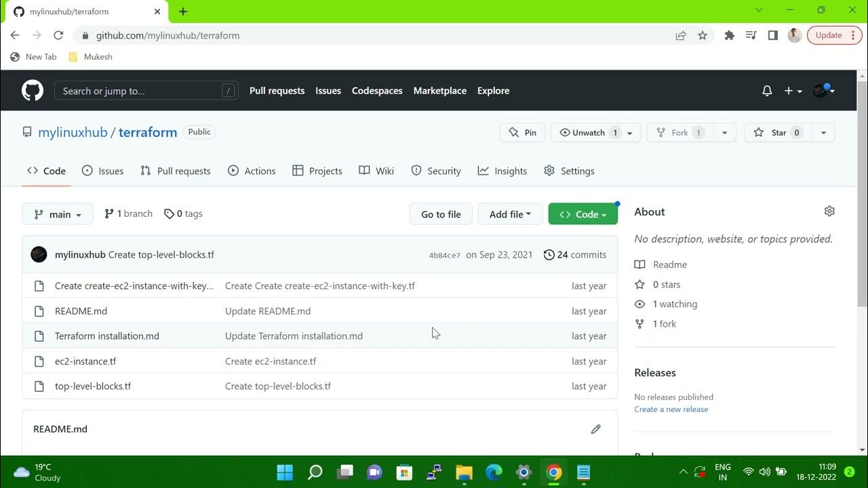Open the main branch selector
The image size is (868, 488).
click(57, 214)
